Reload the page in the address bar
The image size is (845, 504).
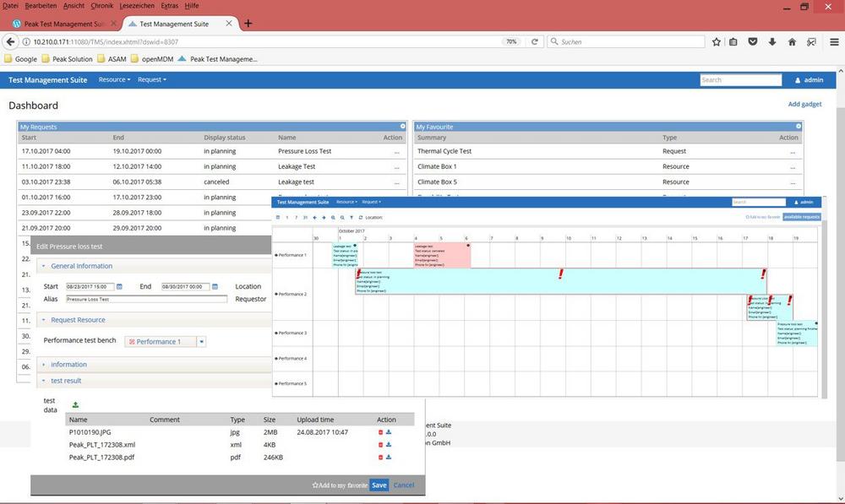[534, 41]
